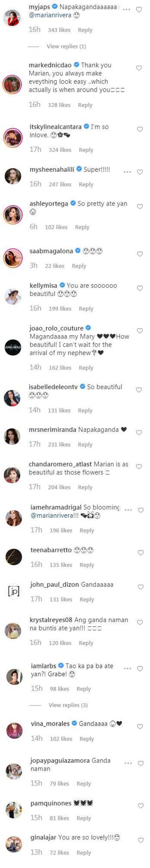
Task: Open three-dot menu on mysheenahalili comment
Action: (127, 172)
